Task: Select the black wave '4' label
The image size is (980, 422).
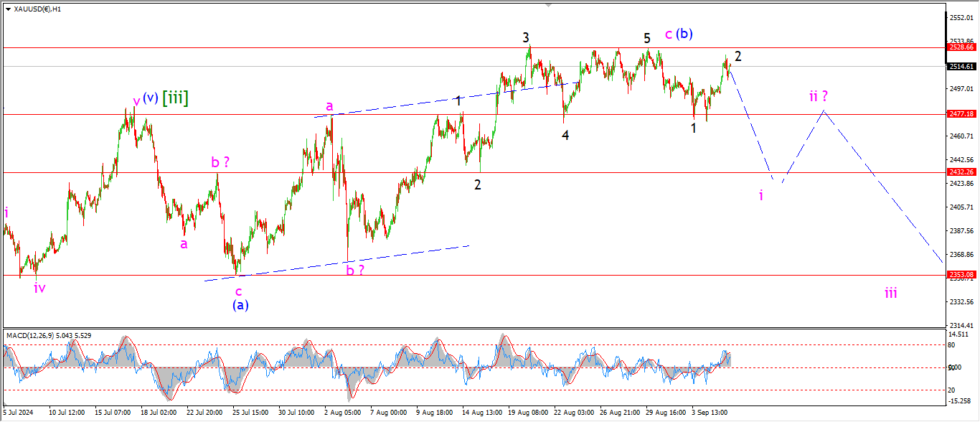Action: click(565, 135)
